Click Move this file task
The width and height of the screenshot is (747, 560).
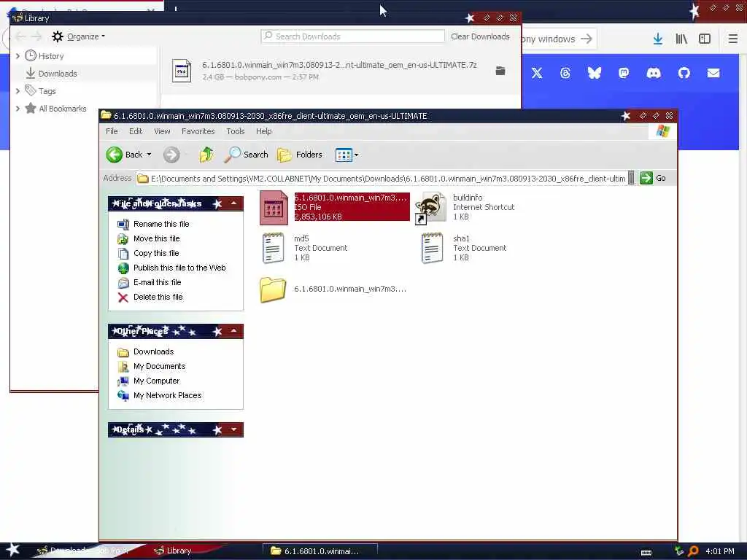tap(157, 238)
